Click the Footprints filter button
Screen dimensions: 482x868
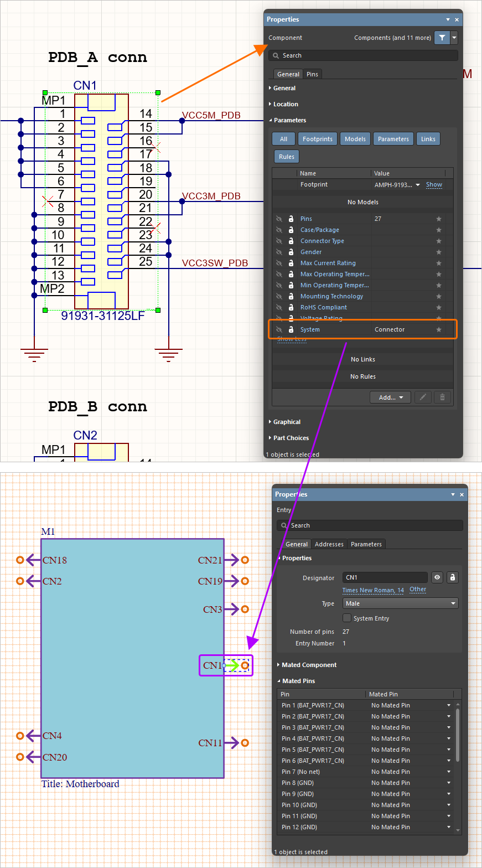tap(318, 139)
